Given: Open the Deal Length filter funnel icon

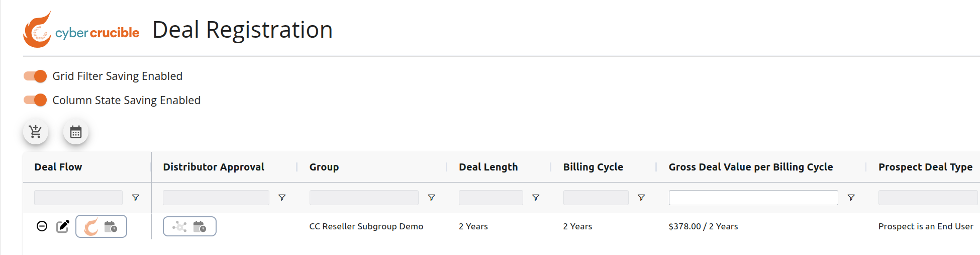Looking at the screenshot, I should (536, 198).
